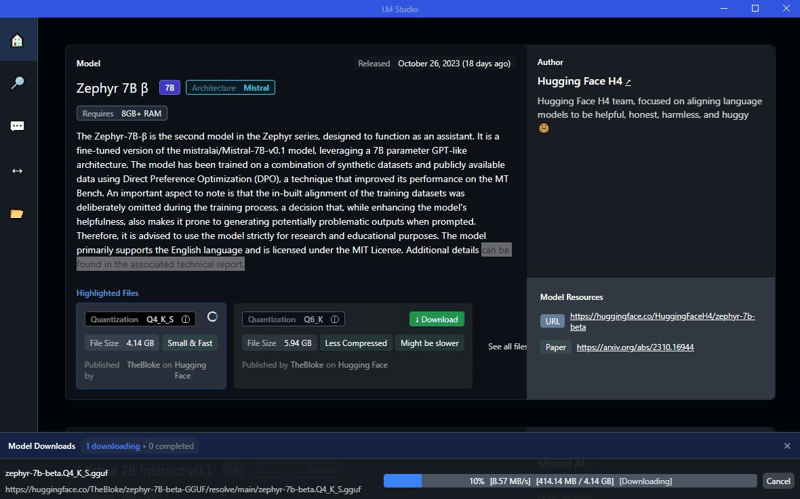Click the Architecture Mistral tag
The width and height of the screenshot is (800, 499).
[230, 88]
